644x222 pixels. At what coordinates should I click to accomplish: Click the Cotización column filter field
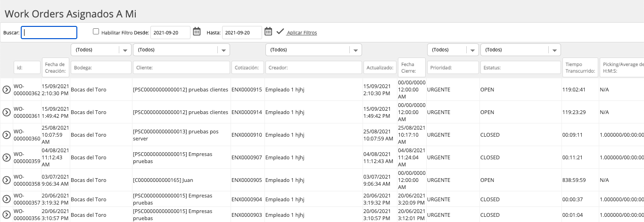click(247, 68)
